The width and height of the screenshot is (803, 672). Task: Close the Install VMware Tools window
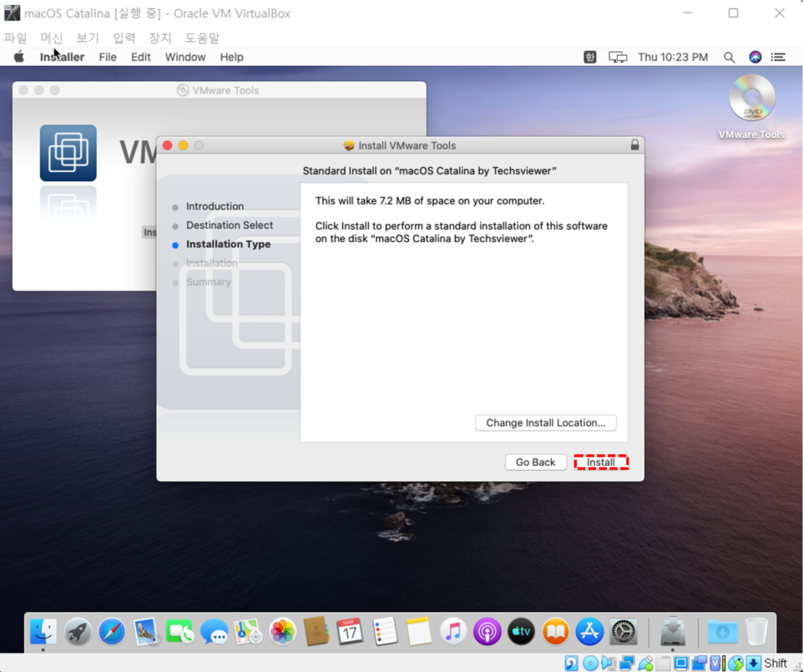[168, 145]
